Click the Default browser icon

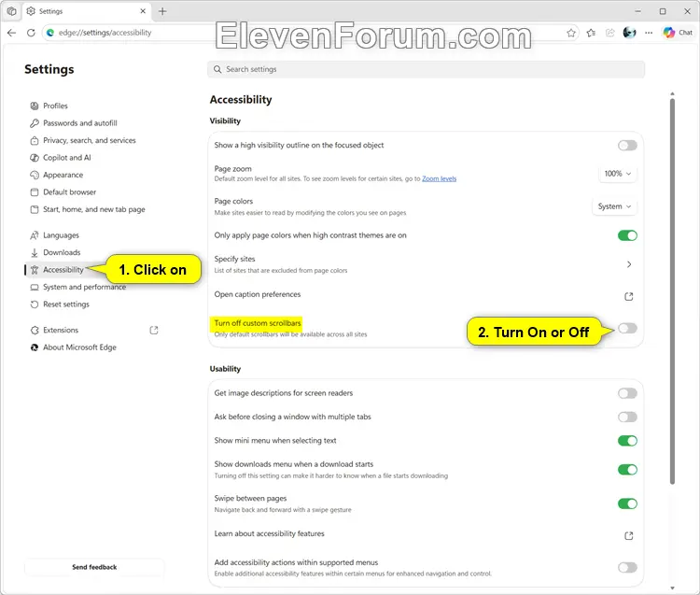point(35,192)
